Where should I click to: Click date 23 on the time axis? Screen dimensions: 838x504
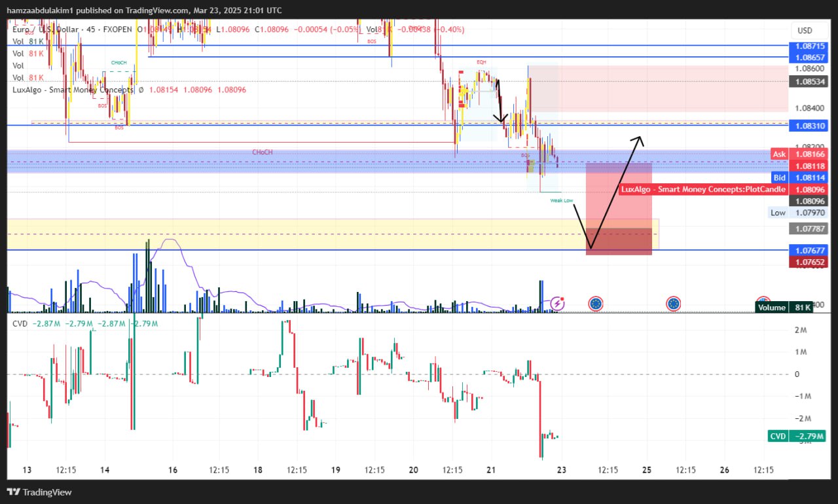click(561, 470)
